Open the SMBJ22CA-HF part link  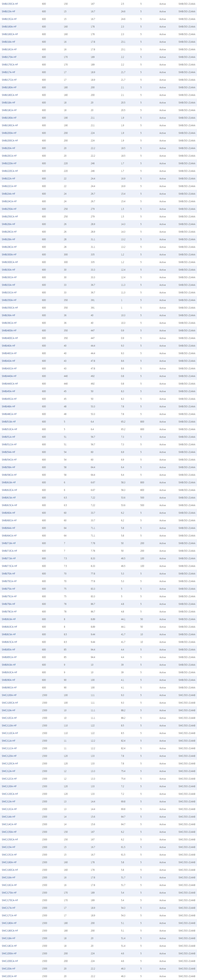coord(9,186)
